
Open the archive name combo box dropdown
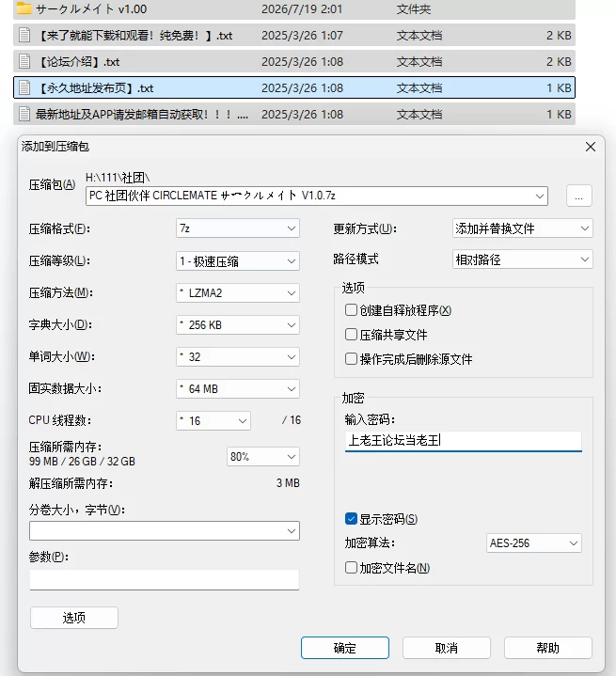tap(539, 197)
